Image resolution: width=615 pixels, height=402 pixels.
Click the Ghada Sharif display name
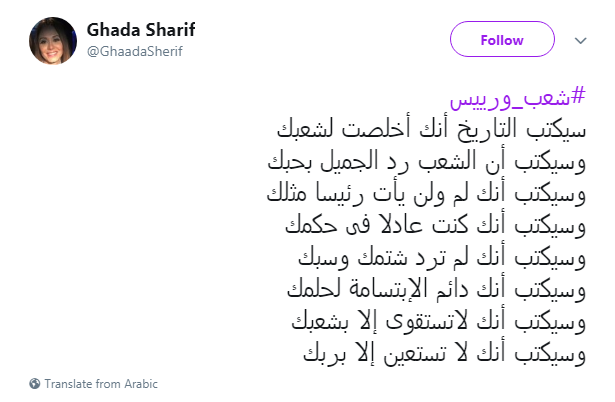(141, 30)
